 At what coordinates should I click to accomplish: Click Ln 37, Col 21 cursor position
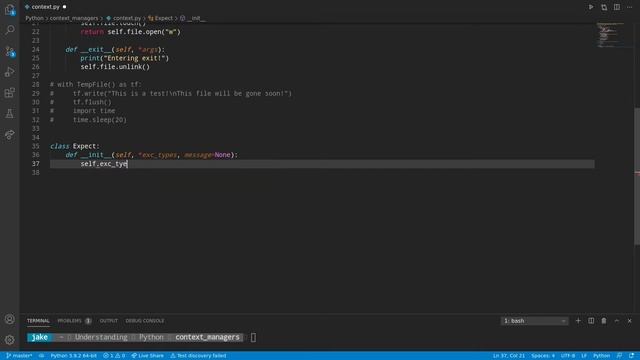509,356
